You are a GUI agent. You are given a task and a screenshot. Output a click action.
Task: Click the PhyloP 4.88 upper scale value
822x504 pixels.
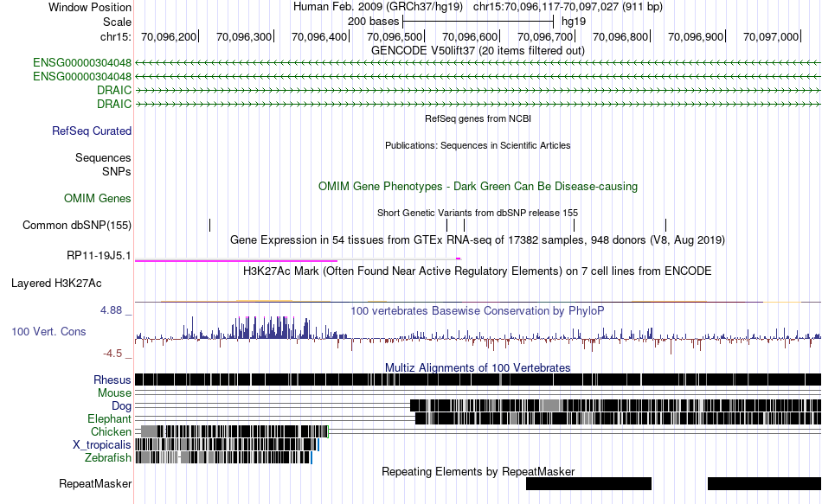(x=111, y=310)
